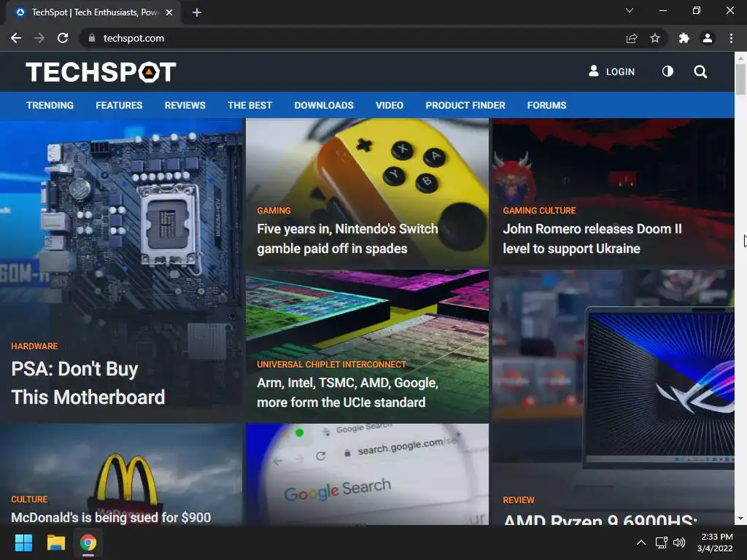Share this page using the share icon
This screenshot has height=560, width=747.
point(632,38)
